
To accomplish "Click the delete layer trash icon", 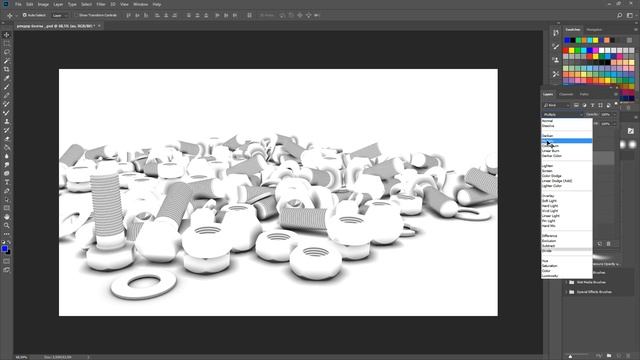I will 608,244.
